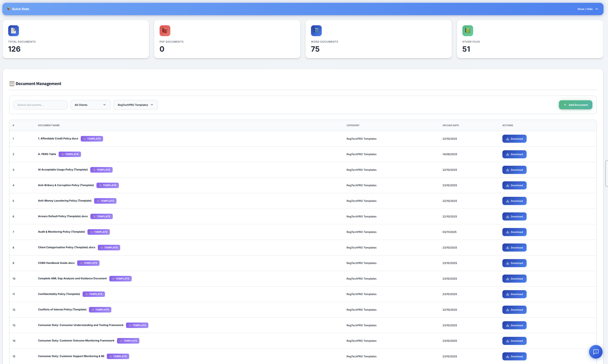The image size is (608, 364).
Task: Download the 1. Affordable Credit Policy.docx
Action: click(x=514, y=139)
